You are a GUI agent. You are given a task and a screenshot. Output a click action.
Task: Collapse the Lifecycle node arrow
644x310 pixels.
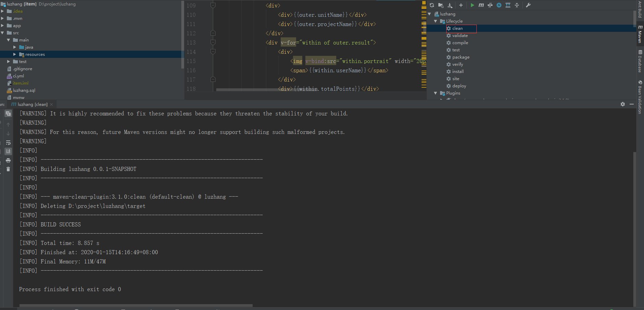coord(436,21)
